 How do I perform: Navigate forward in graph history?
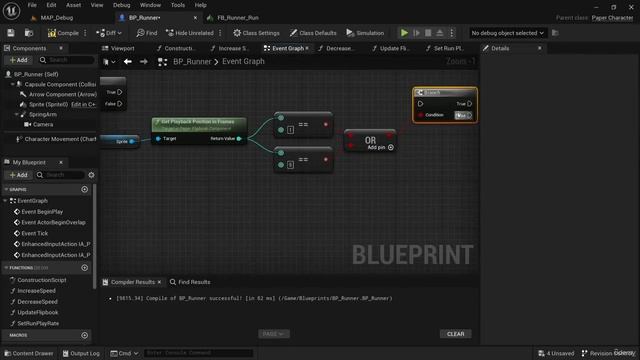pos(143,62)
